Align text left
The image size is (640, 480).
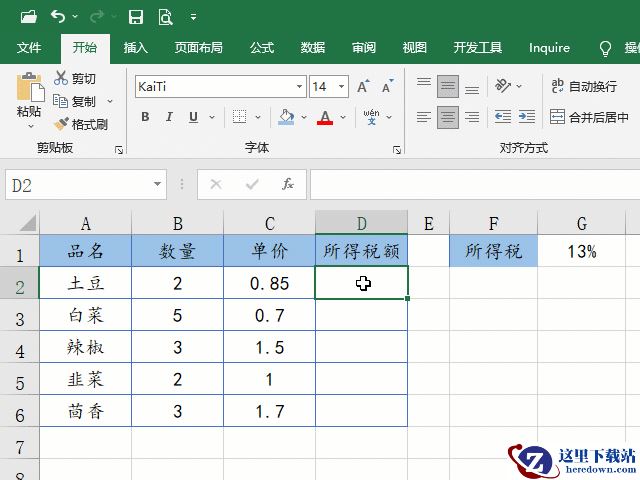click(x=424, y=118)
